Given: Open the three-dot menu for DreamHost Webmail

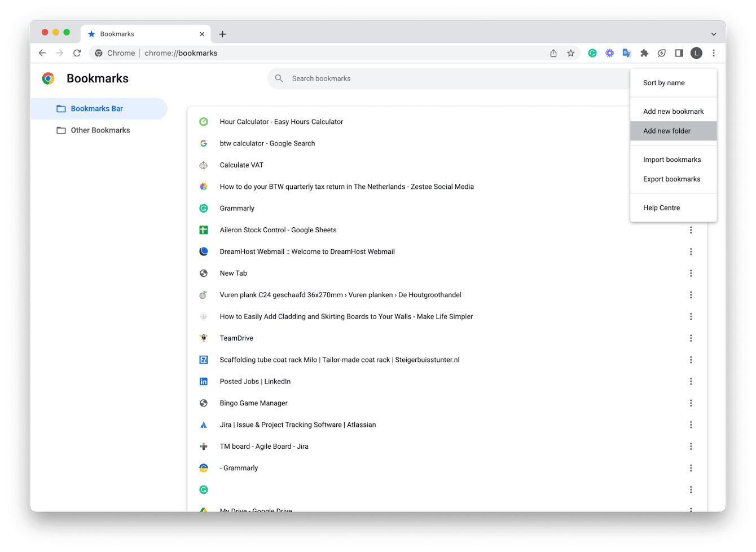Looking at the screenshot, I should [x=691, y=251].
